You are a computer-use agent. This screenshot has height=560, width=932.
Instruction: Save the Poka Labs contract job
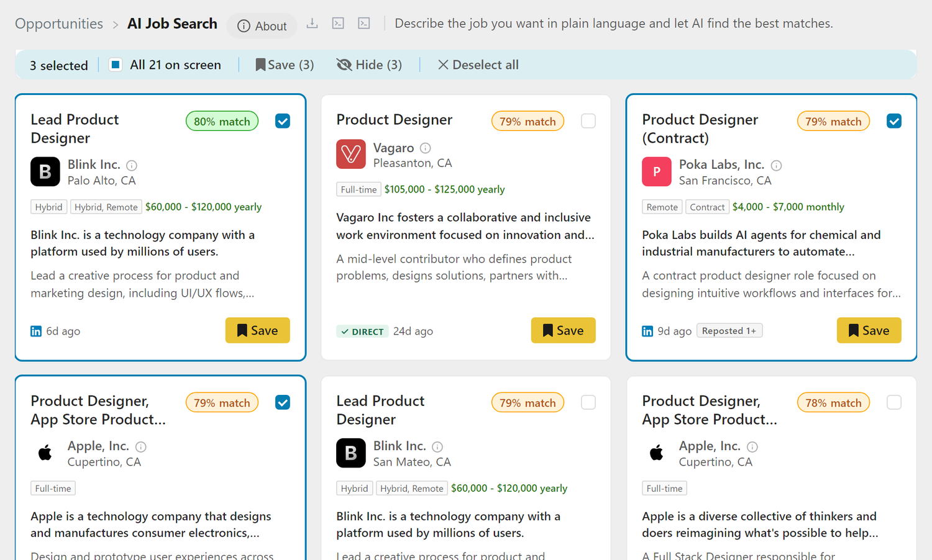point(869,330)
